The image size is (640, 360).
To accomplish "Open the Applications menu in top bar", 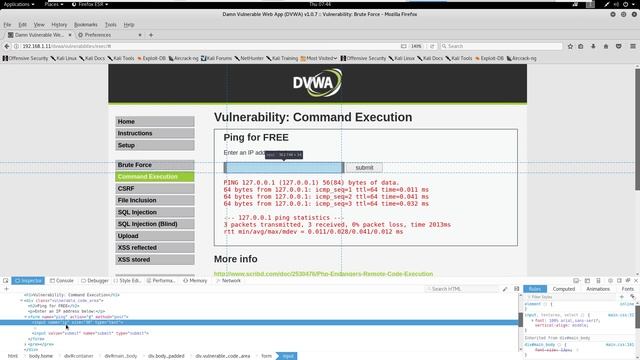I will 19,4.
